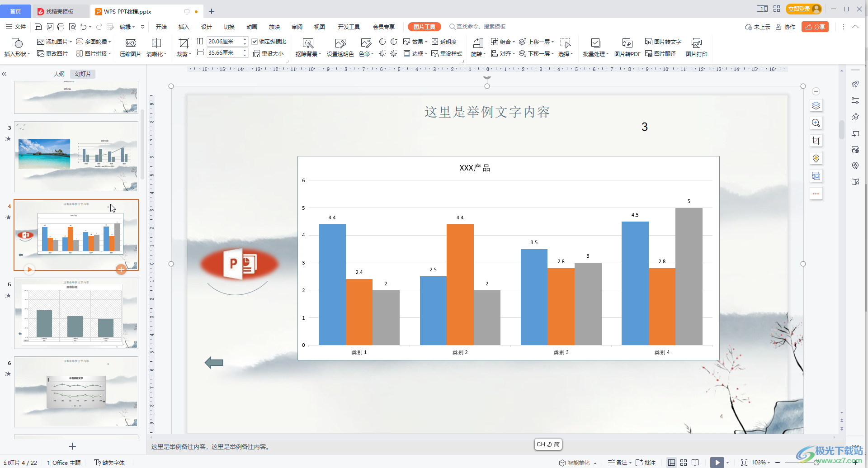Click the orange Share button
868x468 pixels.
point(815,27)
